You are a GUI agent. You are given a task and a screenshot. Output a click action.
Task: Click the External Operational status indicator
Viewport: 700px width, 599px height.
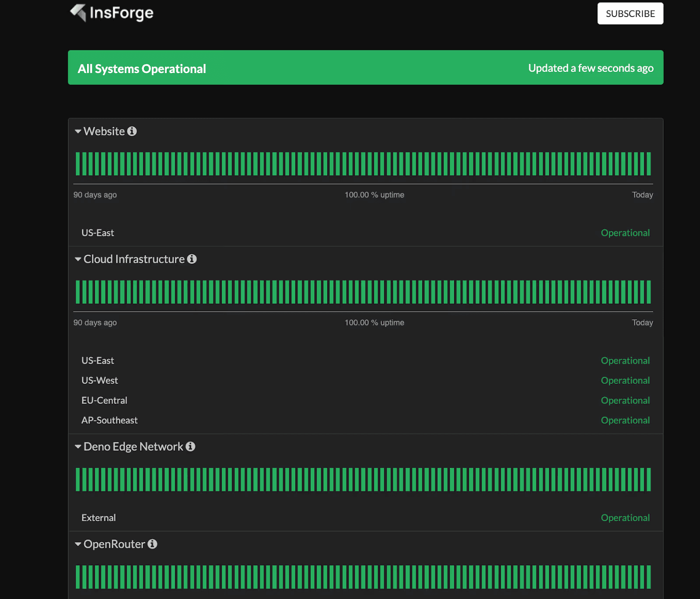tap(625, 518)
